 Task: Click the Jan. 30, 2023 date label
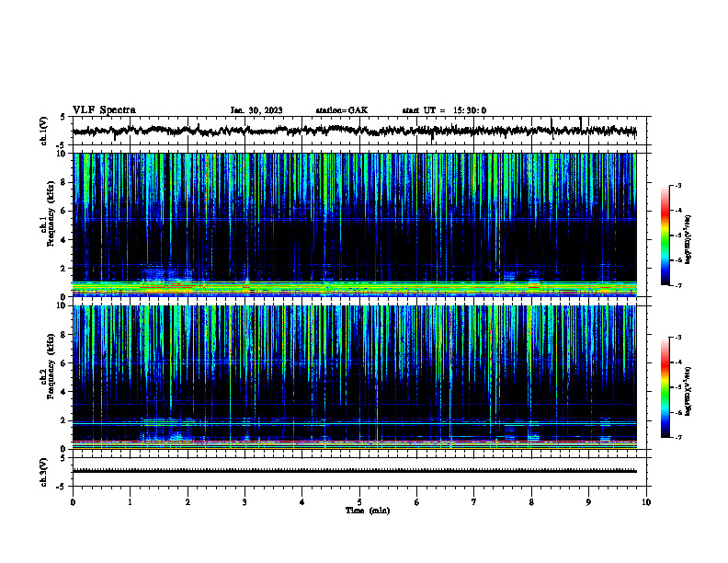(256, 110)
